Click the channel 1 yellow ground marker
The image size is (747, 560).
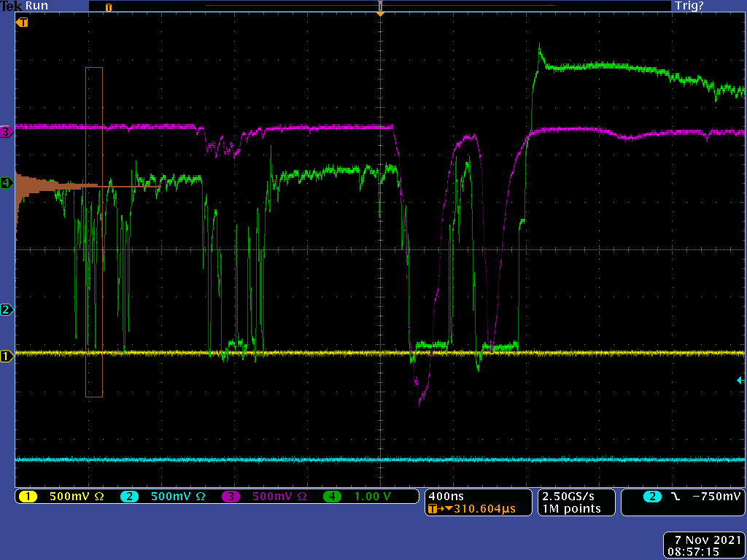(7, 357)
